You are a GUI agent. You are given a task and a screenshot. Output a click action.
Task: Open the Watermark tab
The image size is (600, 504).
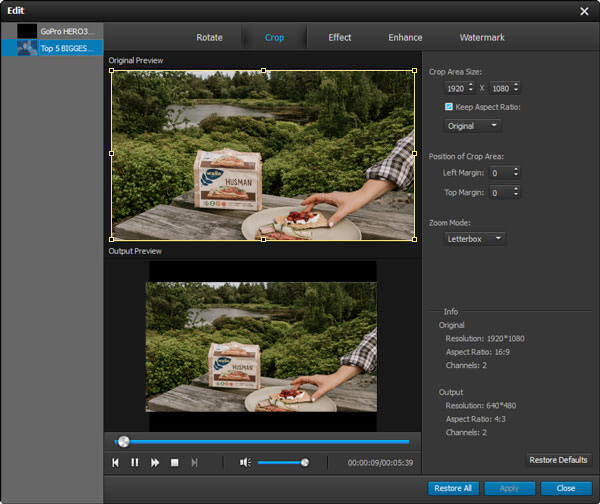pyautogui.click(x=482, y=38)
